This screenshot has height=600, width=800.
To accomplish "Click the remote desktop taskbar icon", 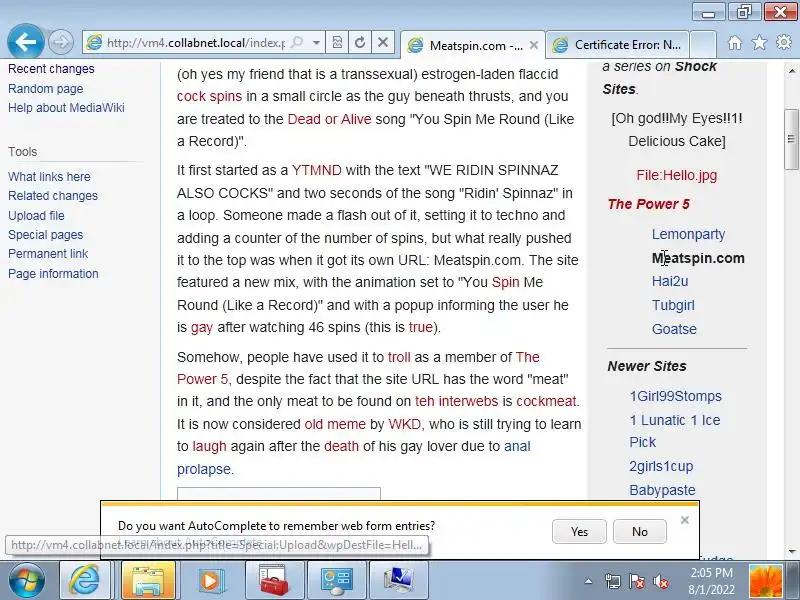I will point(398,580).
